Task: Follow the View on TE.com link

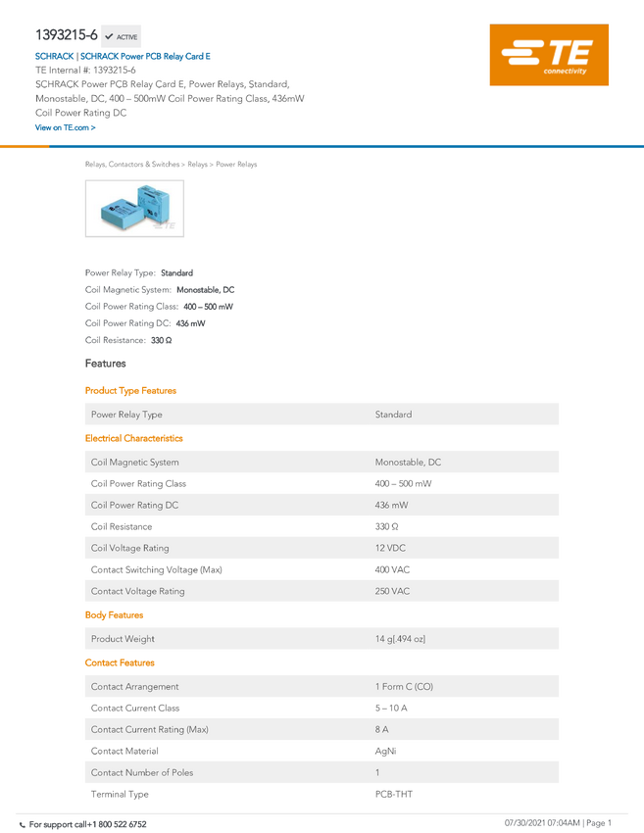Action: [x=66, y=127]
